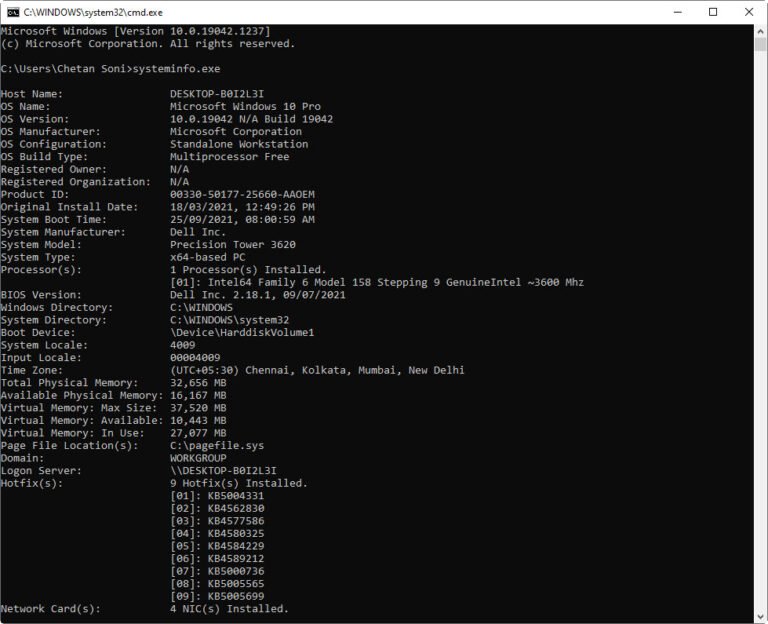The image size is (768, 624).
Task: Click system boot time 25/09/2021 value
Action: point(242,219)
